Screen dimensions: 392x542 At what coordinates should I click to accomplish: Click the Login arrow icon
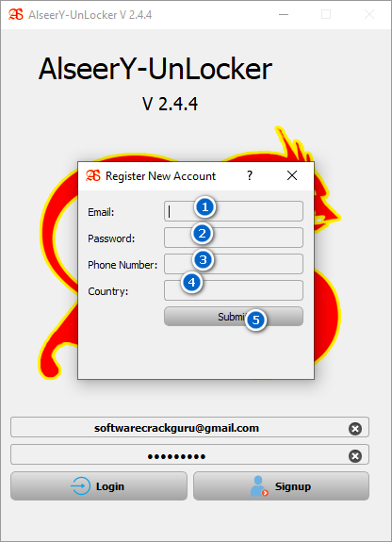pos(80,486)
